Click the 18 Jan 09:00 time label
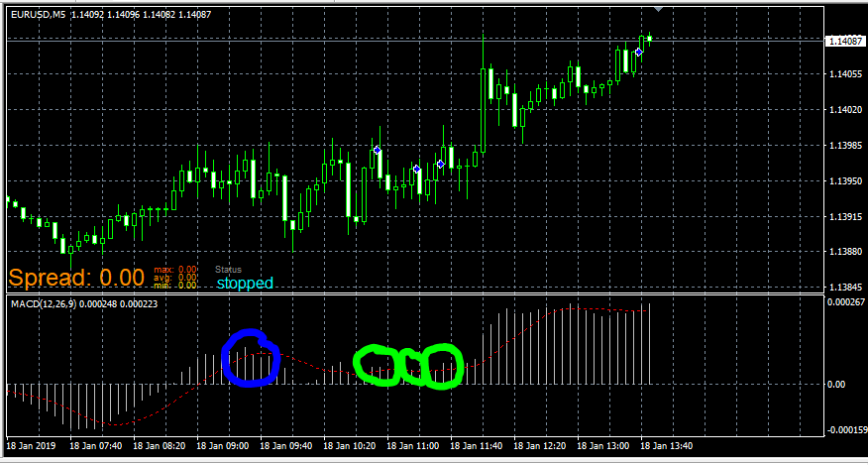 pos(221,445)
